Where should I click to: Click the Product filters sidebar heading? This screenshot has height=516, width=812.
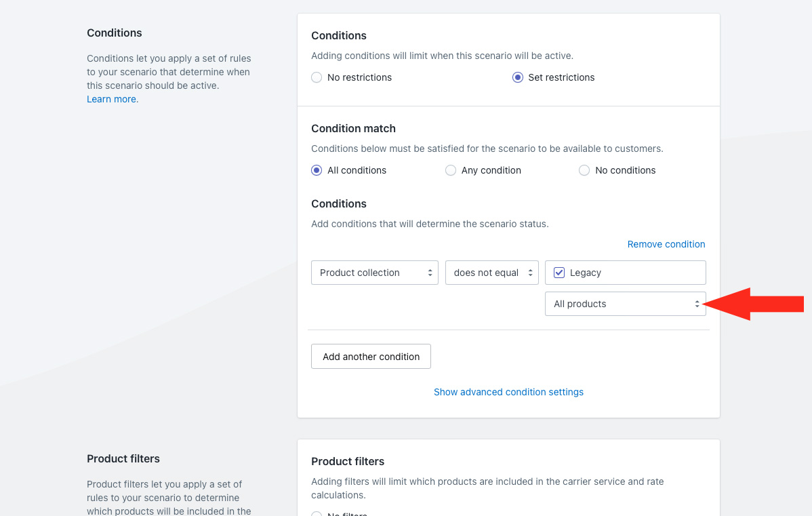(x=123, y=458)
